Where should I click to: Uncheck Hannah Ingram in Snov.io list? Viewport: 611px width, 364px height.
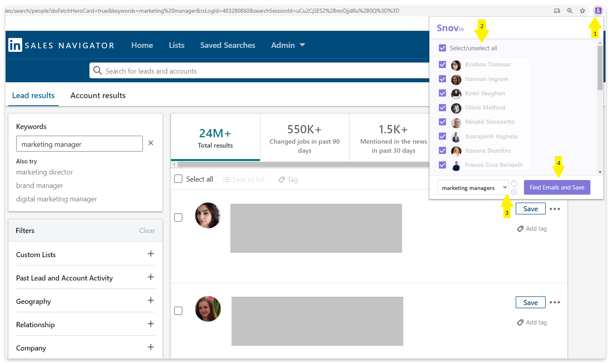click(x=442, y=79)
